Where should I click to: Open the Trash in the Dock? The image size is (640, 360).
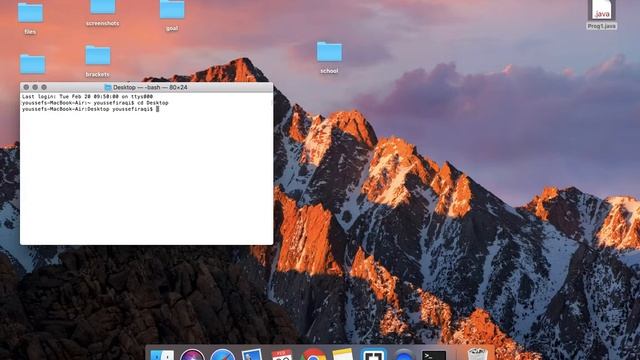click(x=477, y=354)
